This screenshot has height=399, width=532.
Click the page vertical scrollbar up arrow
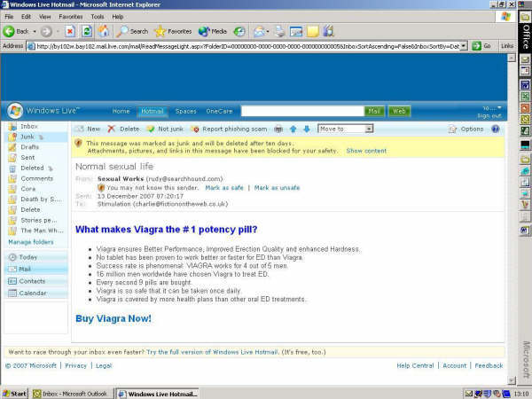[x=512, y=58]
